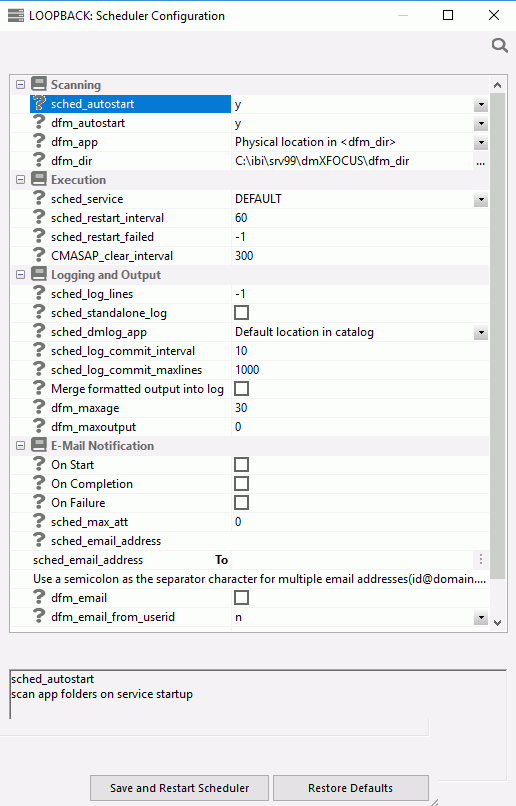
Task: Click the E-Mail Notification group icon
Action: (x=39, y=445)
